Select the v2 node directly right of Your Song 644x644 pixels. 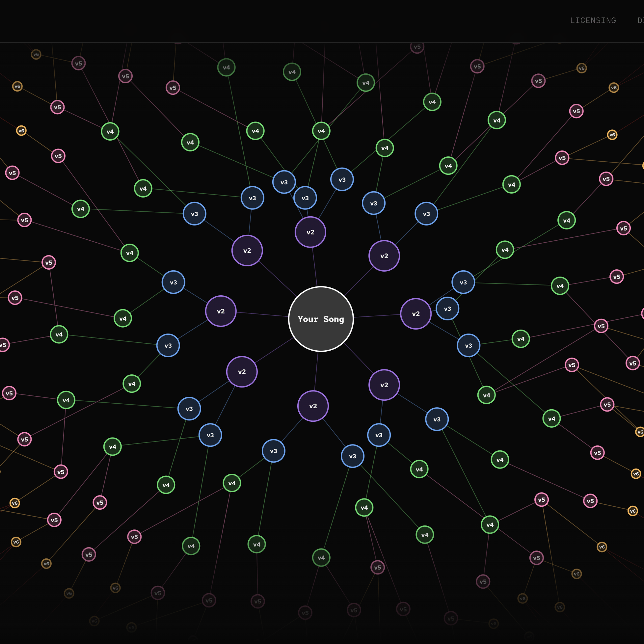coord(416,314)
